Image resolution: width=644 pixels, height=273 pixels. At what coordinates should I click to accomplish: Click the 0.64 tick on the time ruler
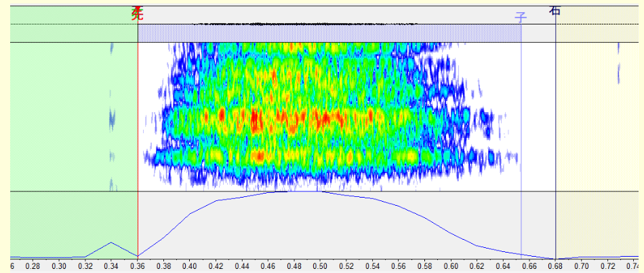click(504, 266)
